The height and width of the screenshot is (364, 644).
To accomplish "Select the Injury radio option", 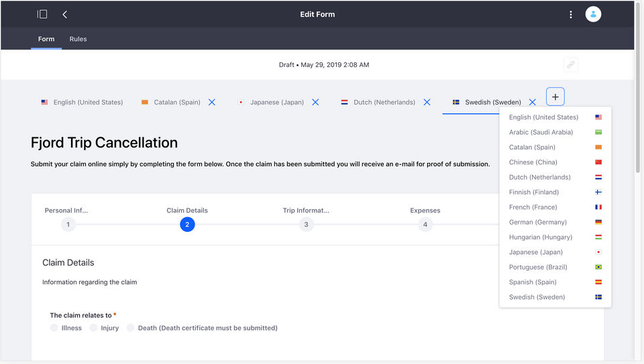I will [x=94, y=328].
